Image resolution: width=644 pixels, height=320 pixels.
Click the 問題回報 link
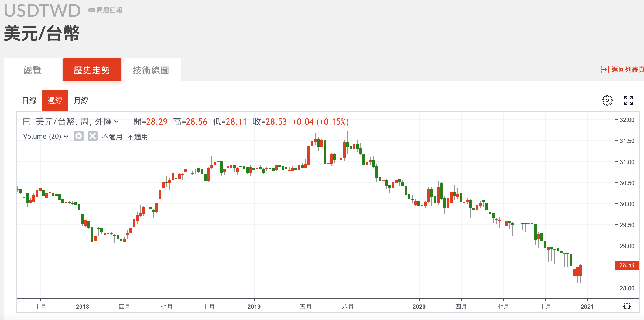109,10
